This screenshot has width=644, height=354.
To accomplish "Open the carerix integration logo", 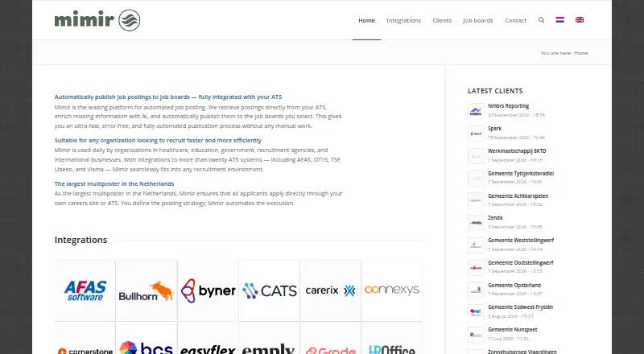I will click(331, 290).
